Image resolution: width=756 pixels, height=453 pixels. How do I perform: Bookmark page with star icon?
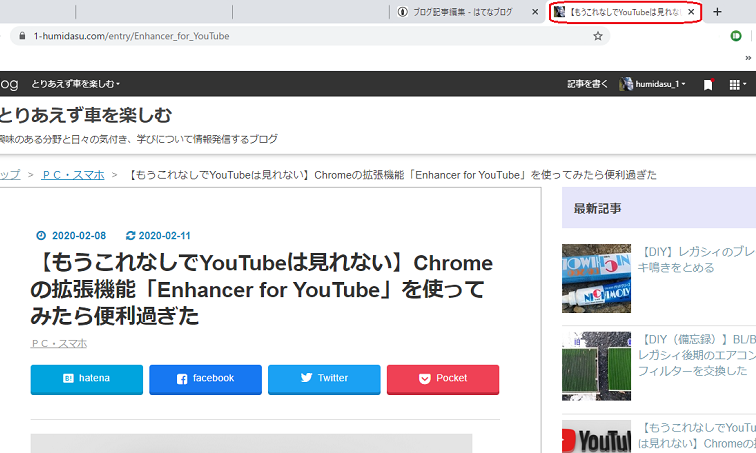point(598,36)
